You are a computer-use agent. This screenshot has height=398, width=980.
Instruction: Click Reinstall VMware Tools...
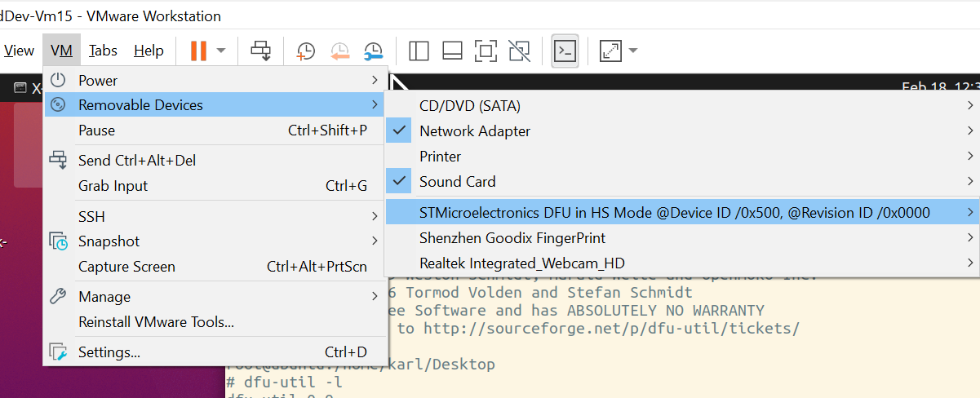point(215,322)
